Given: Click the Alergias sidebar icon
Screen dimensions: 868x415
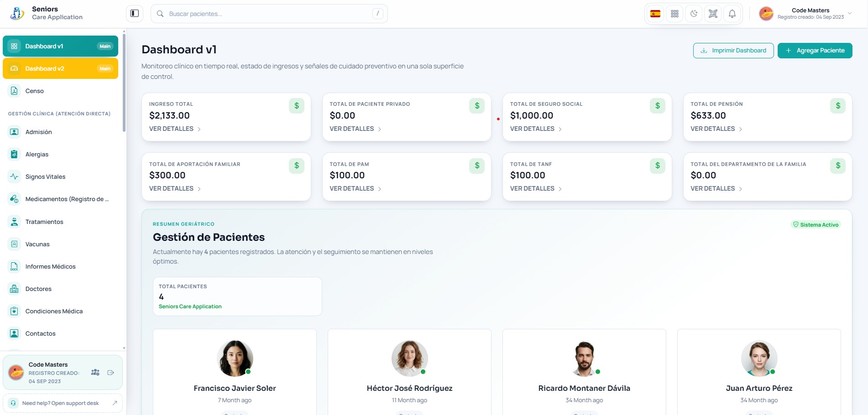Looking at the screenshot, I should (14, 154).
